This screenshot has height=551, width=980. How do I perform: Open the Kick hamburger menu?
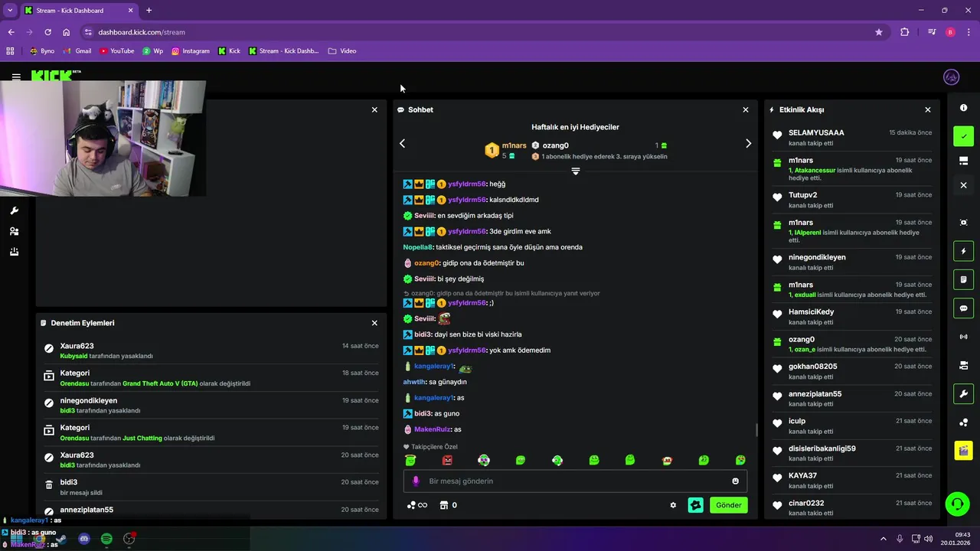[16, 77]
